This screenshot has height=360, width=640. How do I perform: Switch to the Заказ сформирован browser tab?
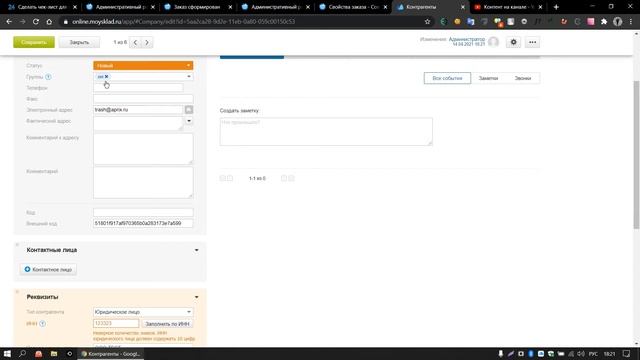click(x=198, y=7)
